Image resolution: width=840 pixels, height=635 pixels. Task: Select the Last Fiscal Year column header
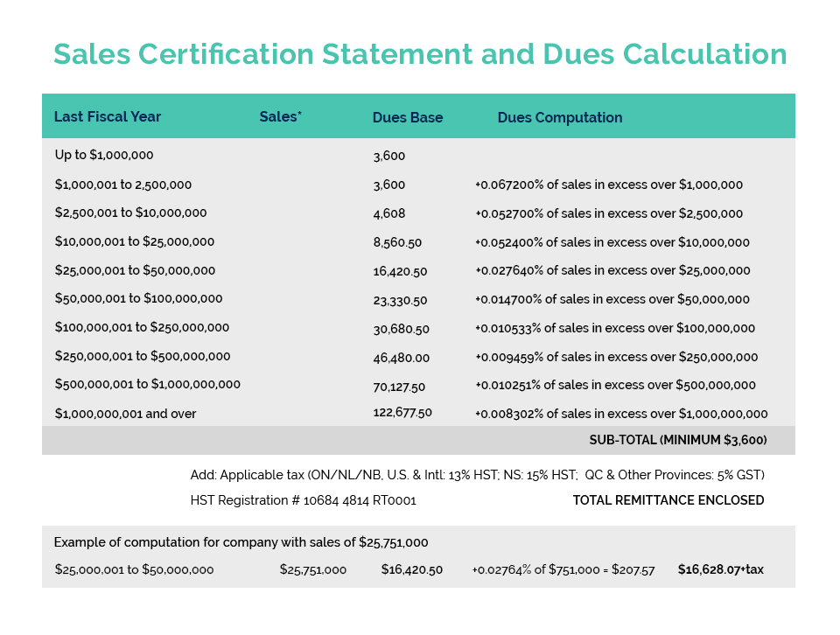108,117
